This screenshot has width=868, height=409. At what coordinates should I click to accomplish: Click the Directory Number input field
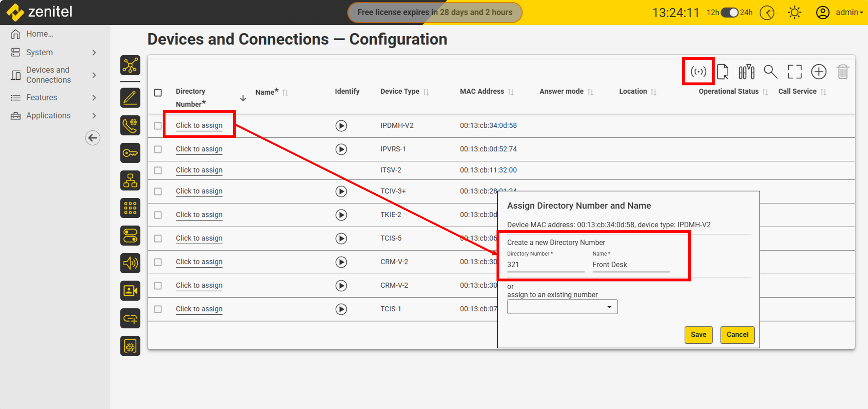[545, 265]
